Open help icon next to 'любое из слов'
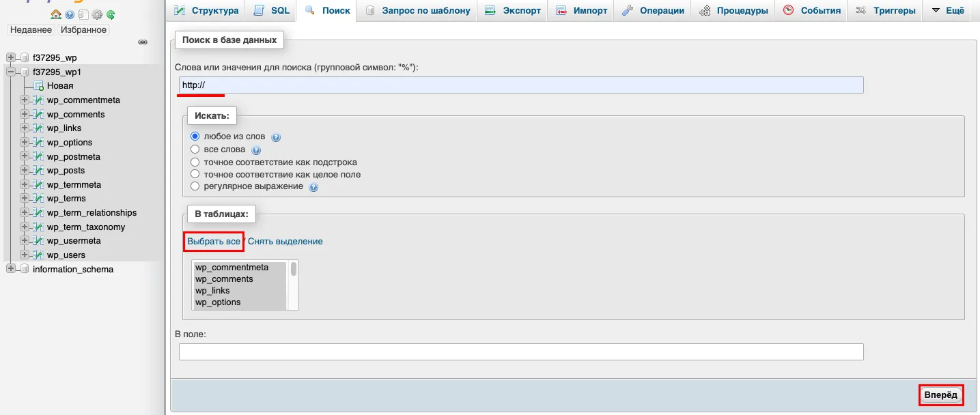This screenshot has width=980, height=415. point(276,137)
